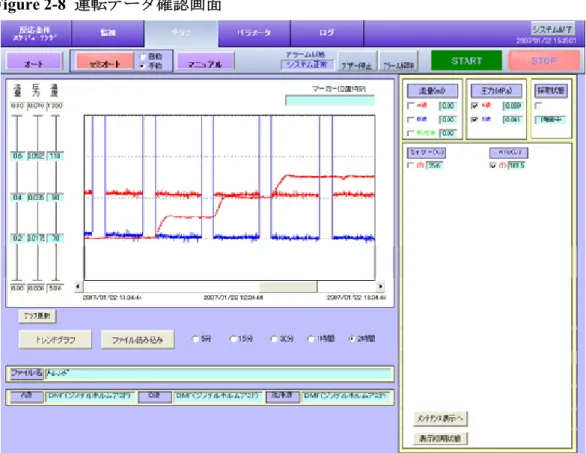The image size is (586, 453).
Task: Select the 2時間 time range
Action: pos(351,339)
